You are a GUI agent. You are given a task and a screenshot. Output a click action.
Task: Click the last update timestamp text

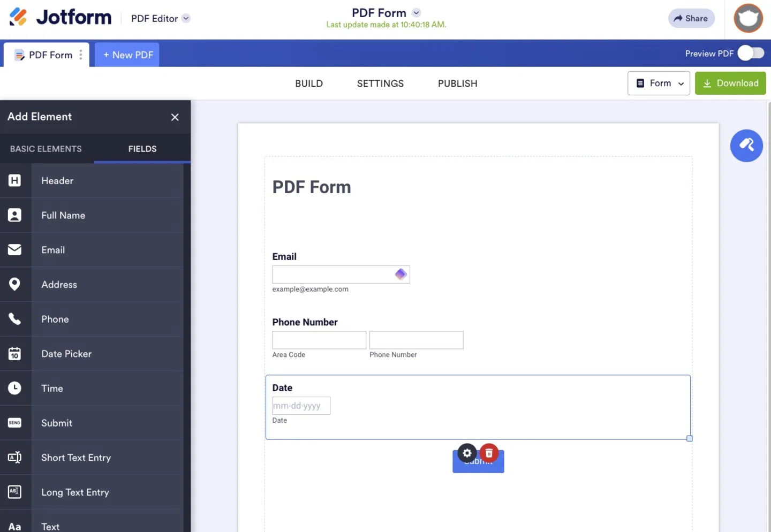tap(386, 25)
